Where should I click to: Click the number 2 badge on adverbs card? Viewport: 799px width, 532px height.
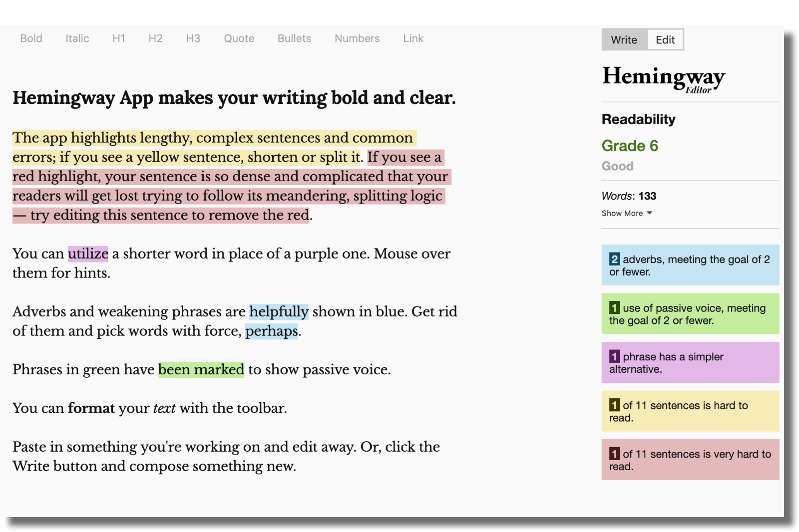(615, 259)
